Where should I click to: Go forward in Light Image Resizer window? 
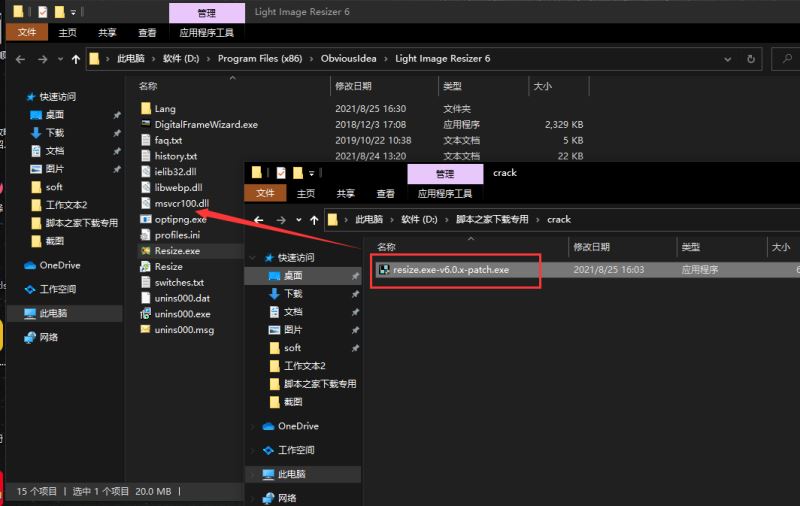[42, 59]
